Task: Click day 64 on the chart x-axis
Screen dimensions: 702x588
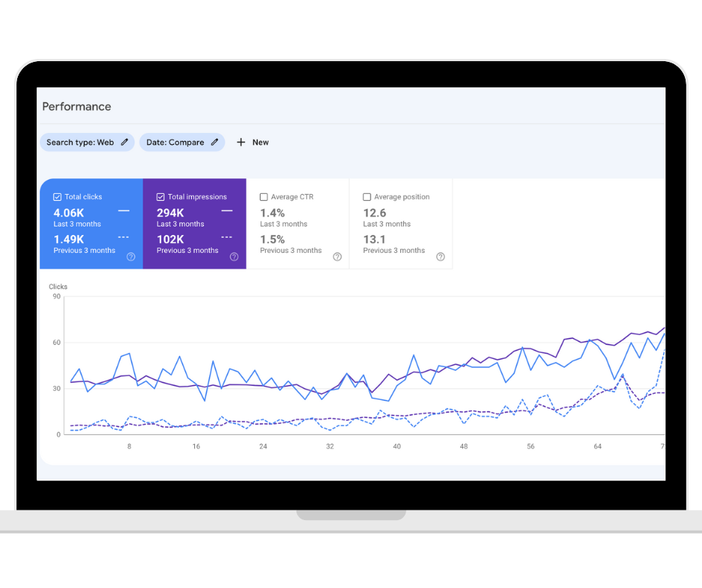Action: 597,446
